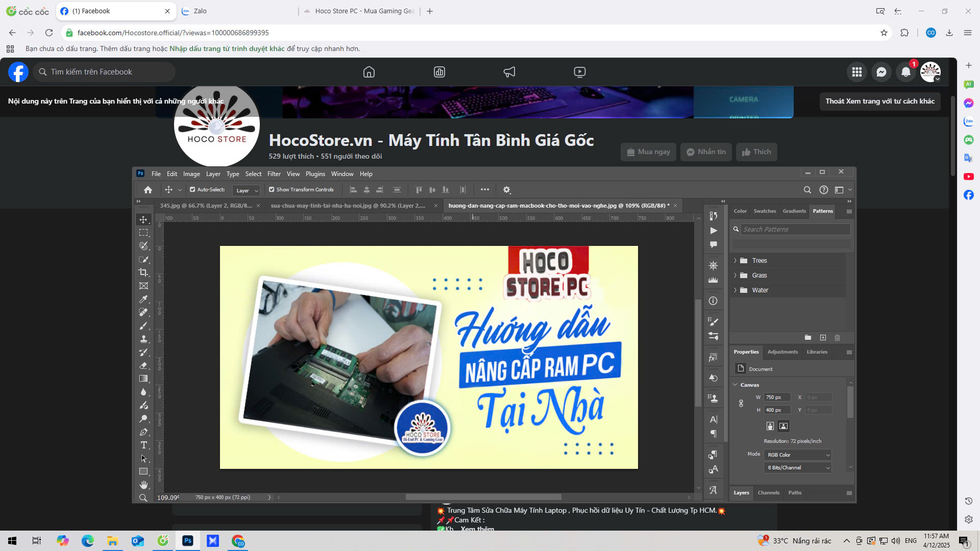Select the Brush tool
The height and width of the screenshot is (551, 980).
pos(143,325)
